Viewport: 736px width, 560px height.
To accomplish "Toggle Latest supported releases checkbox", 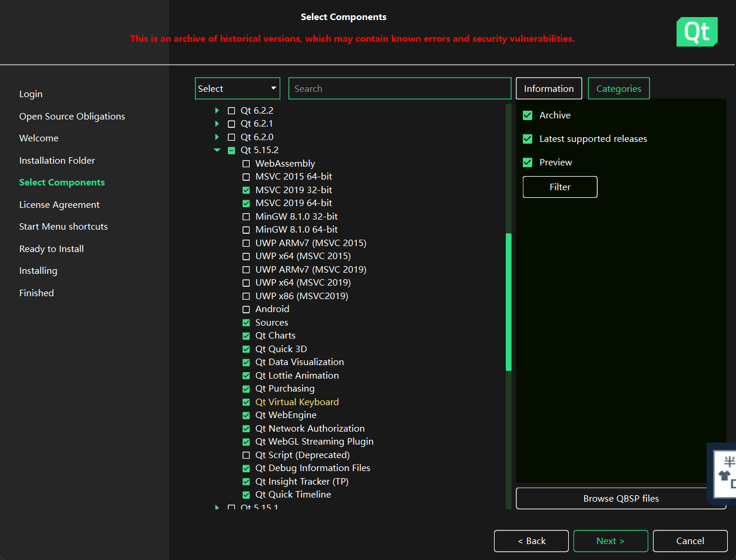I will coord(528,139).
